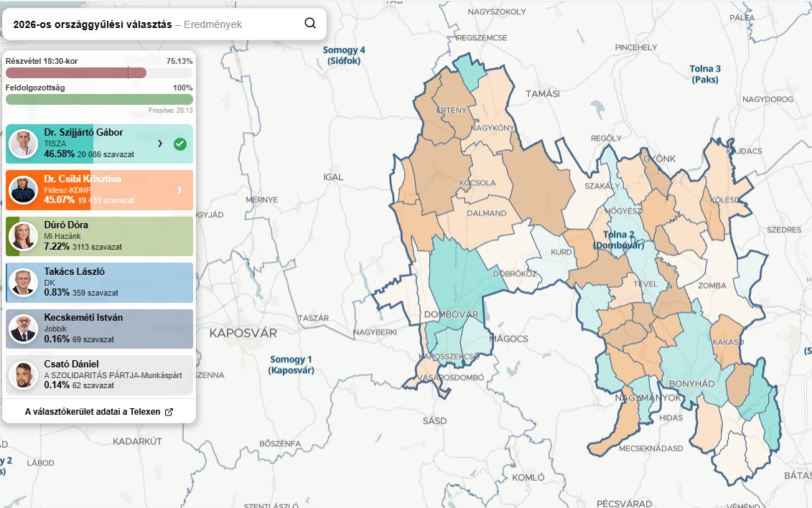This screenshot has width=812, height=508.
Task: Select Kecskeméti István's result card
Action: 99,329
